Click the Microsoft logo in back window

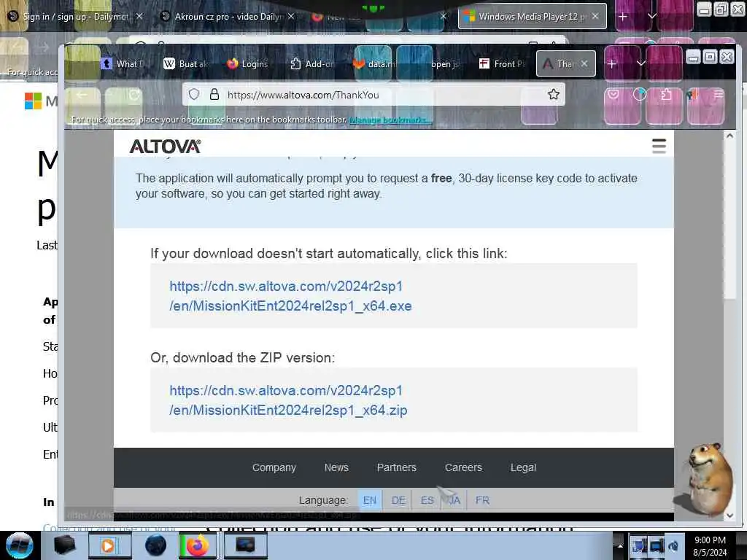33,101
